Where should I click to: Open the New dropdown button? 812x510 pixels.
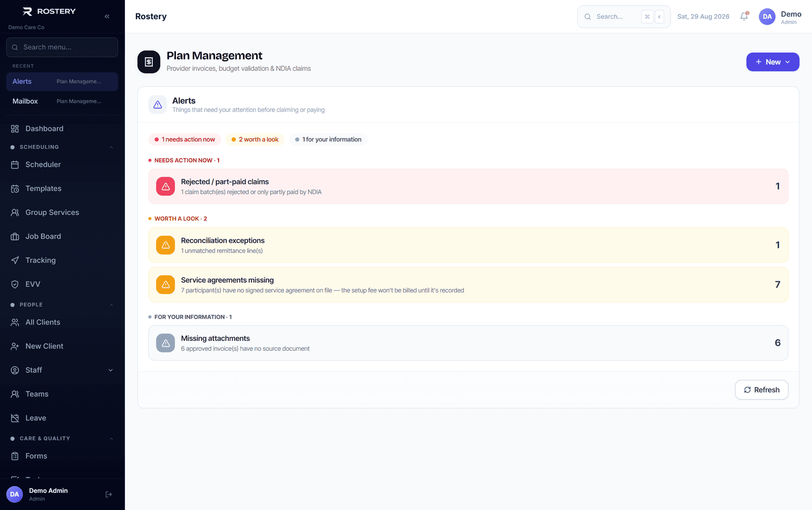click(772, 62)
